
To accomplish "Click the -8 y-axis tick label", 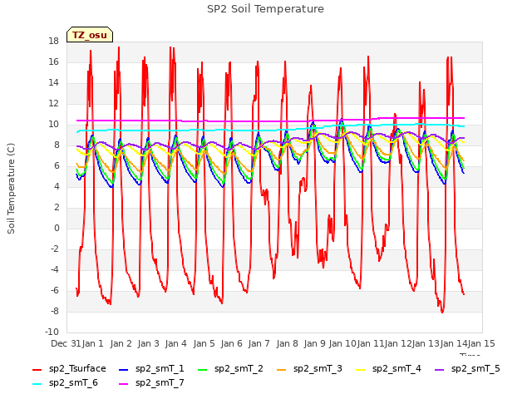I will [55, 312].
